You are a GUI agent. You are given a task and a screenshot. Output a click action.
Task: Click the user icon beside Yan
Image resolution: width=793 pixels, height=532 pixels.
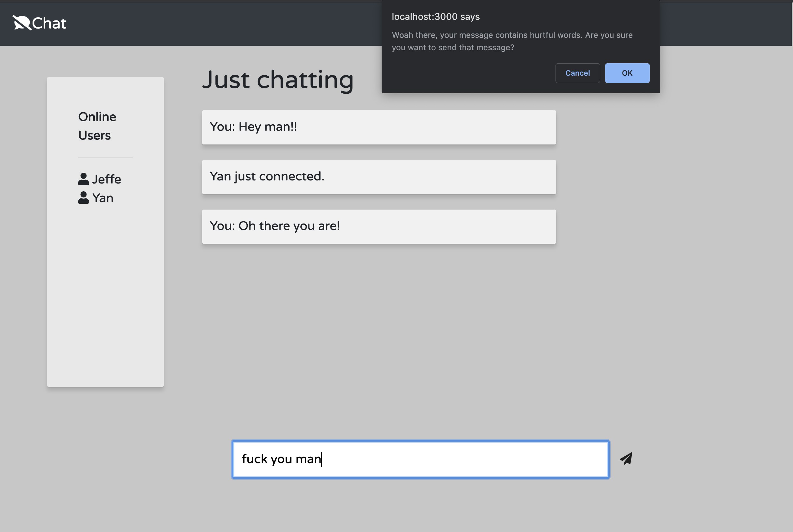click(83, 198)
